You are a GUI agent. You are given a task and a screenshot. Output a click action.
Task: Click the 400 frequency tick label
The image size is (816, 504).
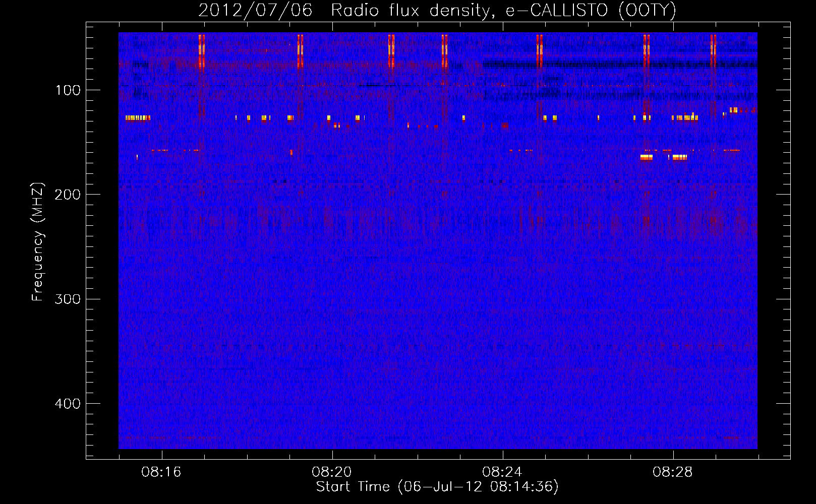pos(68,404)
